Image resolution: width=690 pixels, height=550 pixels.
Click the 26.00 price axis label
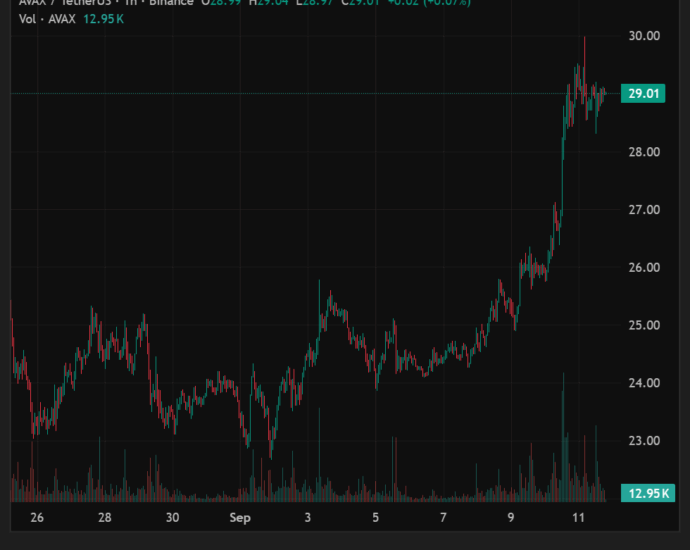(644, 268)
